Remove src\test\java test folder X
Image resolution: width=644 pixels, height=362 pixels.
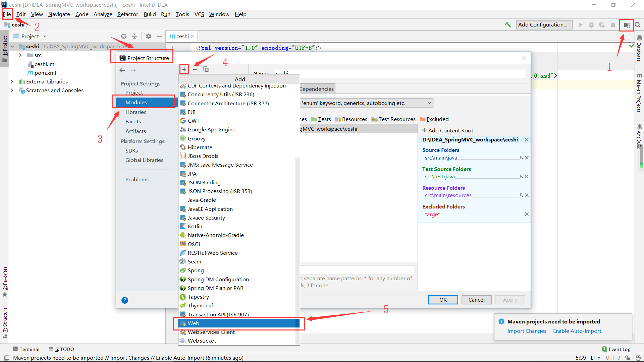pyautogui.click(x=527, y=177)
